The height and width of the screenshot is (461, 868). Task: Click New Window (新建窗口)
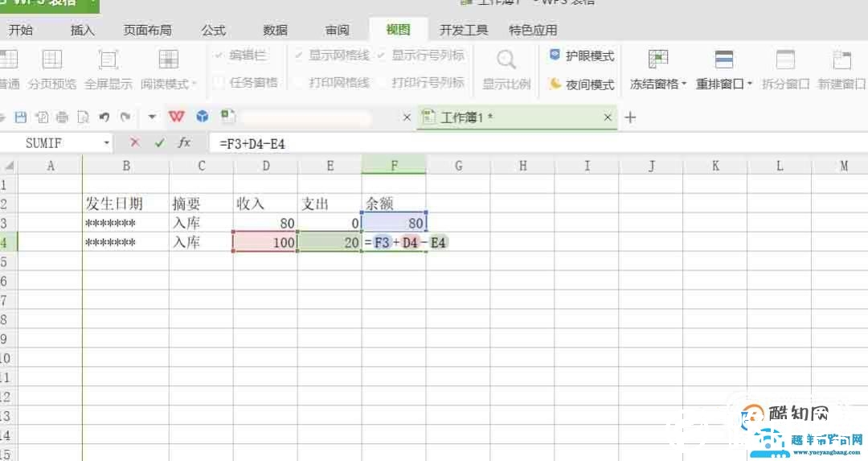tap(842, 68)
